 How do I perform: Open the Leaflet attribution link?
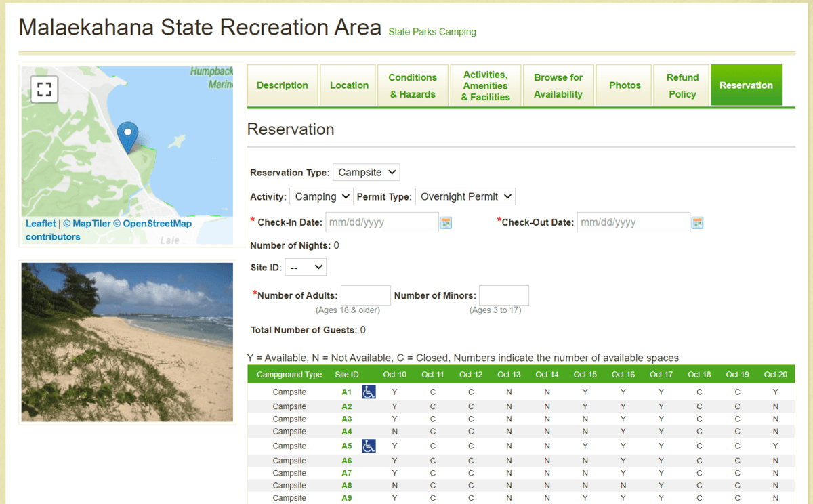coord(41,224)
